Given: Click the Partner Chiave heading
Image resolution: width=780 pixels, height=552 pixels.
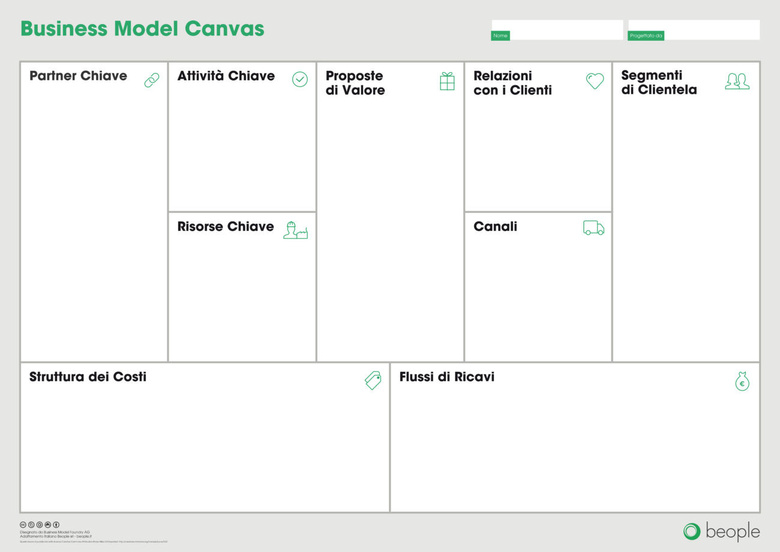Looking at the screenshot, I should coord(78,76).
